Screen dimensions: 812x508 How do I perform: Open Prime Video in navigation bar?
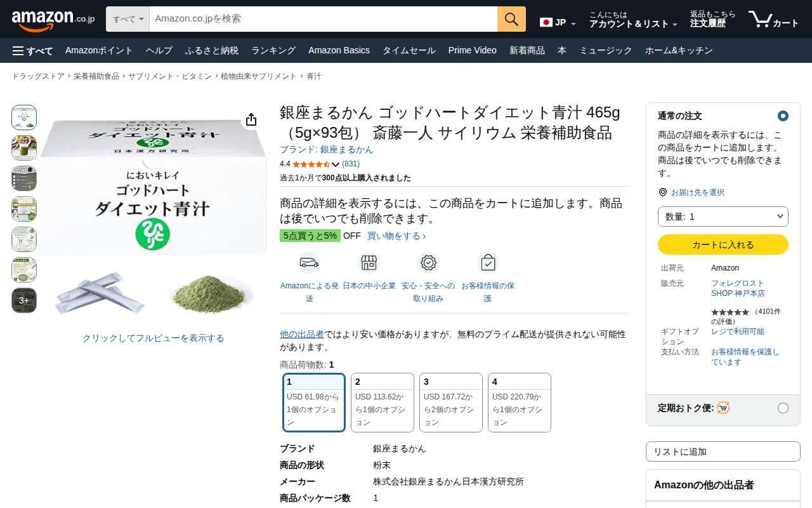click(473, 51)
